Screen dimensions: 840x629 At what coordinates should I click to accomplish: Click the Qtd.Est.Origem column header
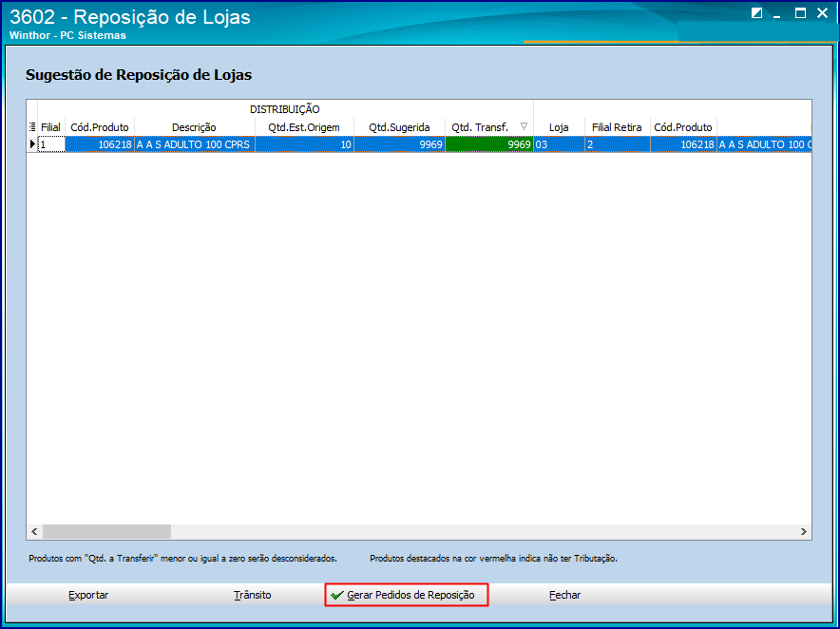coord(304,127)
